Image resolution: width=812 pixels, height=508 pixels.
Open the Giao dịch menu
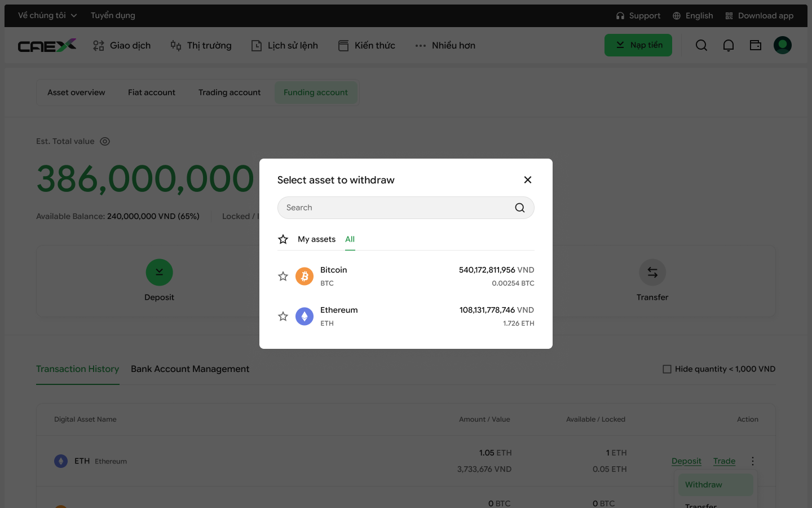[122, 45]
